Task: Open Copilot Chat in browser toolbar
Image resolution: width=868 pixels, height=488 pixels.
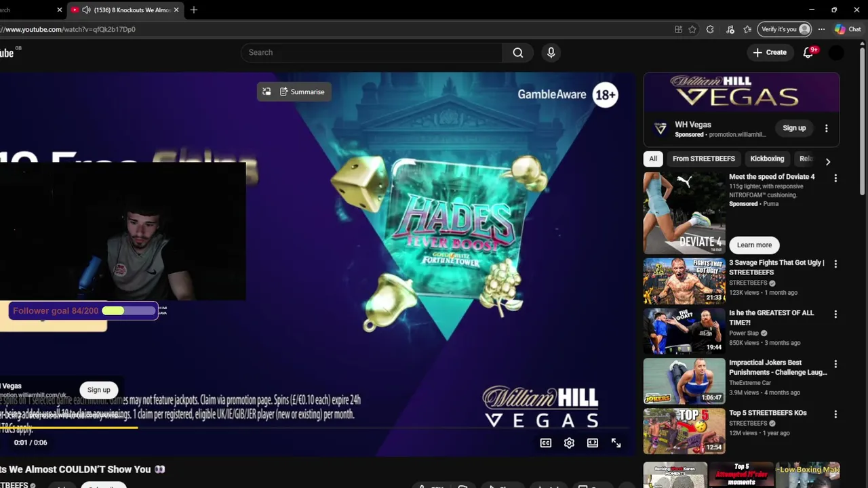Action: (848, 29)
